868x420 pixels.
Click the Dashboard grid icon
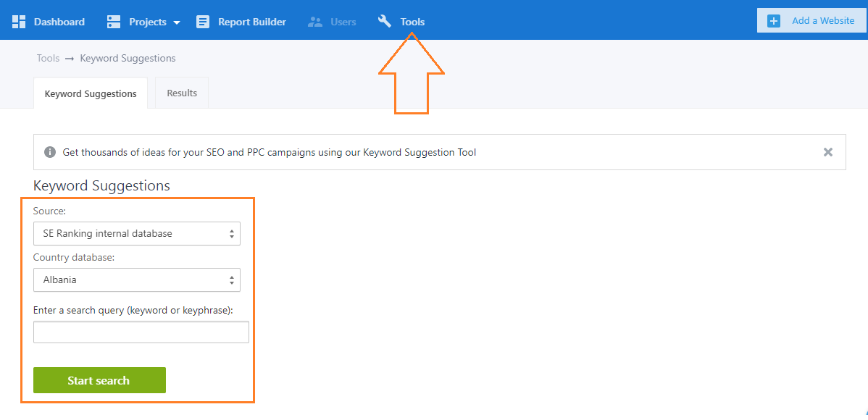point(19,22)
